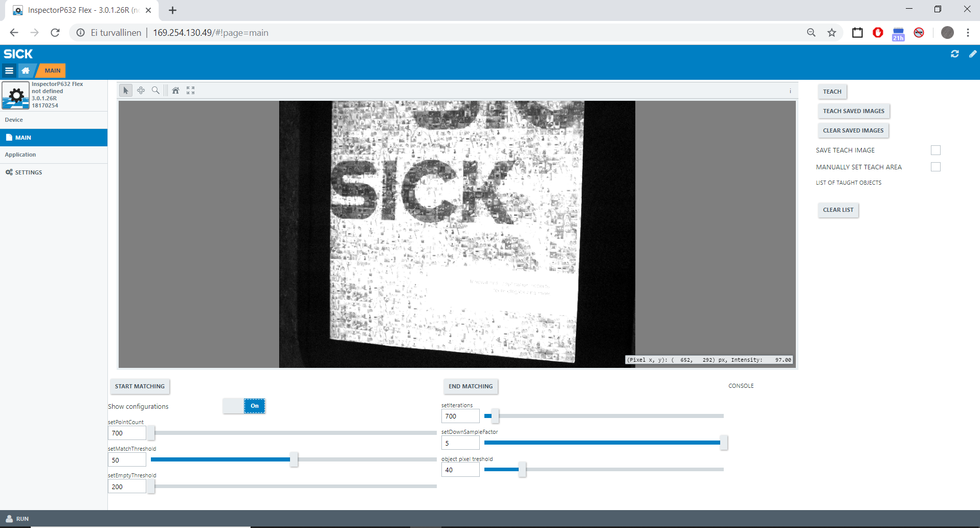Activate the magnifier zoom tool
Viewport: 980px width, 528px height.
pyautogui.click(x=155, y=91)
